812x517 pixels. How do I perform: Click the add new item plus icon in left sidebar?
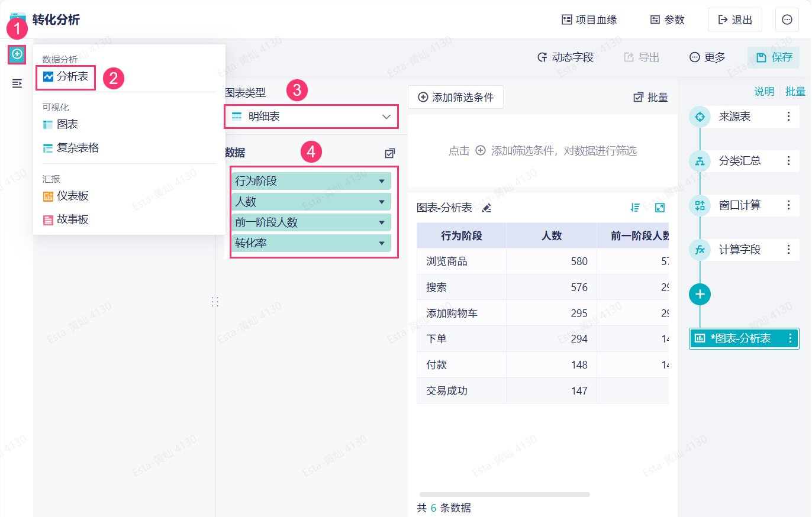[17, 54]
